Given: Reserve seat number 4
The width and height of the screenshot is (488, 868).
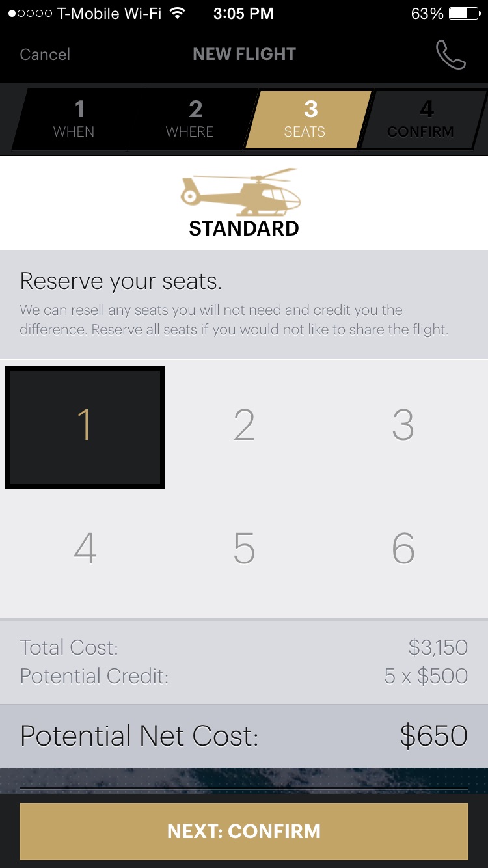Looking at the screenshot, I should click(85, 549).
